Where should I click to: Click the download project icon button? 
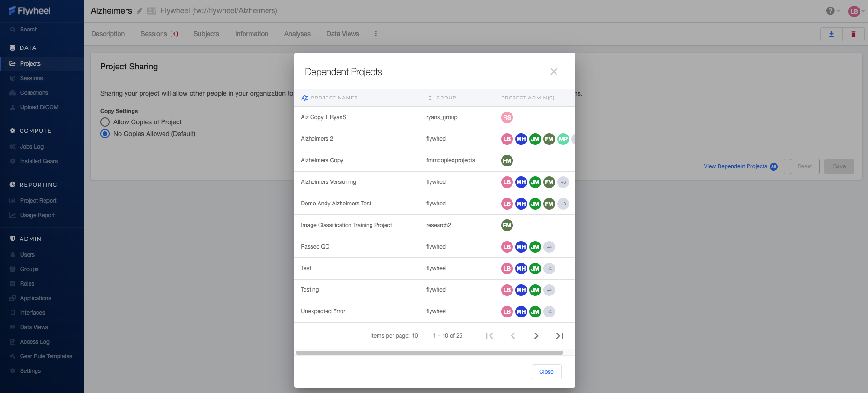click(831, 34)
